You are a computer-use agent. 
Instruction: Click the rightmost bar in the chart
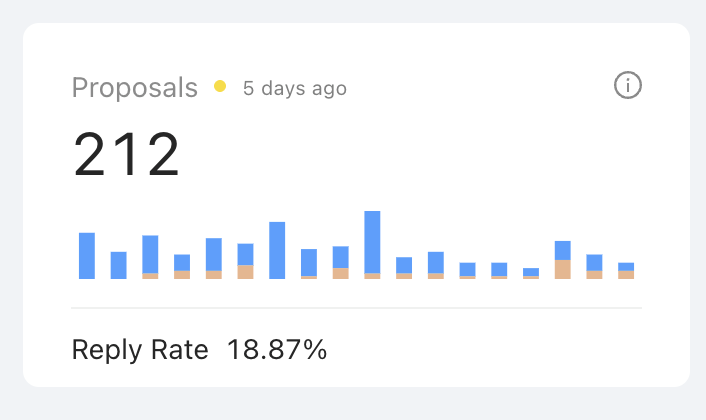(x=626, y=270)
